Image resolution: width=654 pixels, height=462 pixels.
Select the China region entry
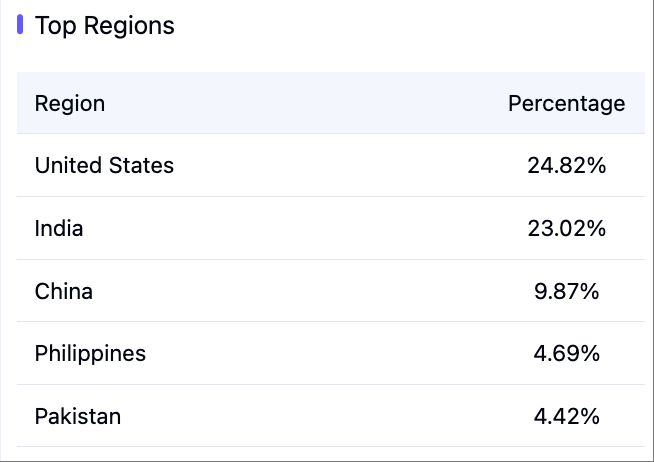click(64, 291)
